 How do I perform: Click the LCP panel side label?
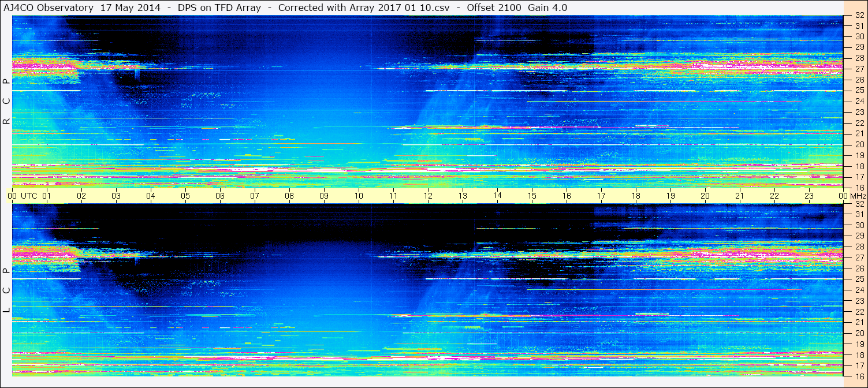pyautogui.click(x=6, y=290)
